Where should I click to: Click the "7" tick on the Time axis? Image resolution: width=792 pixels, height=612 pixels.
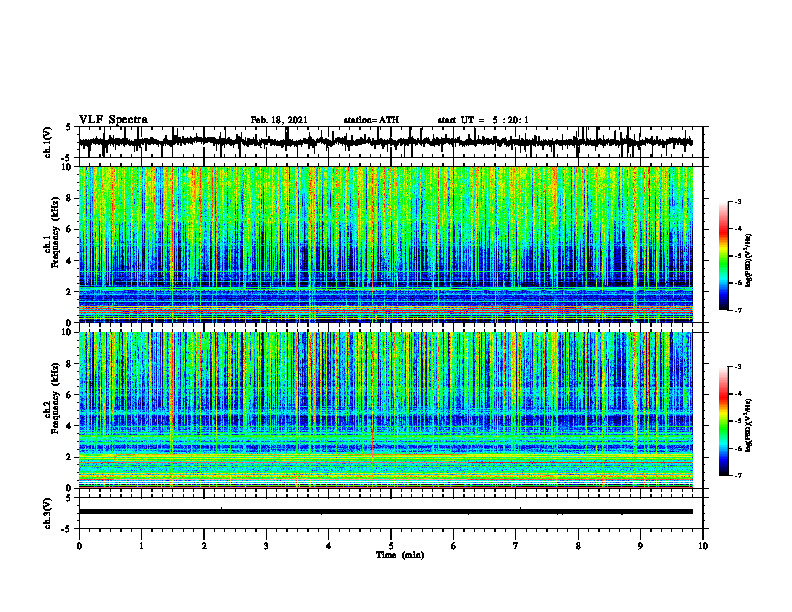(x=516, y=546)
